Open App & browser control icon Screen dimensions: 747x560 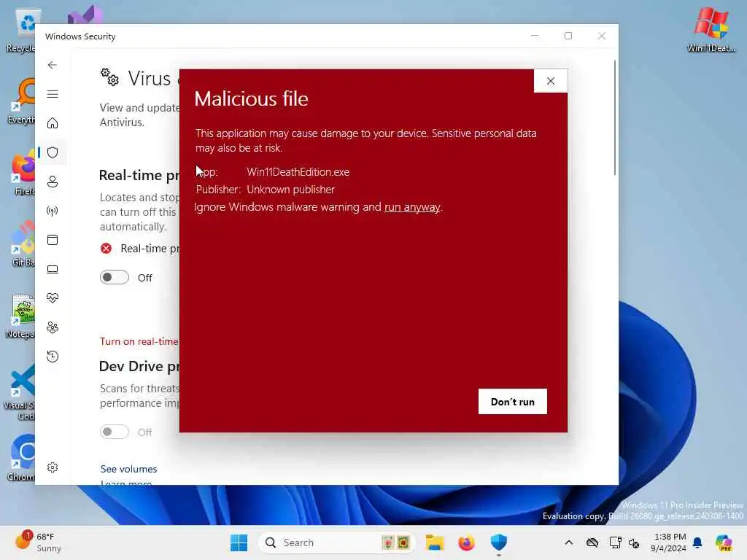click(x=53, y=240)
